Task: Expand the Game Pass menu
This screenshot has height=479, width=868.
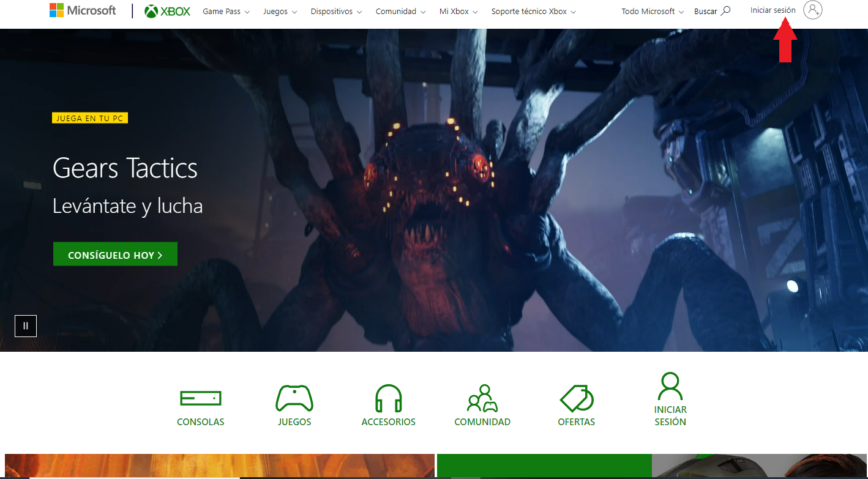Action: coord(226,12)
